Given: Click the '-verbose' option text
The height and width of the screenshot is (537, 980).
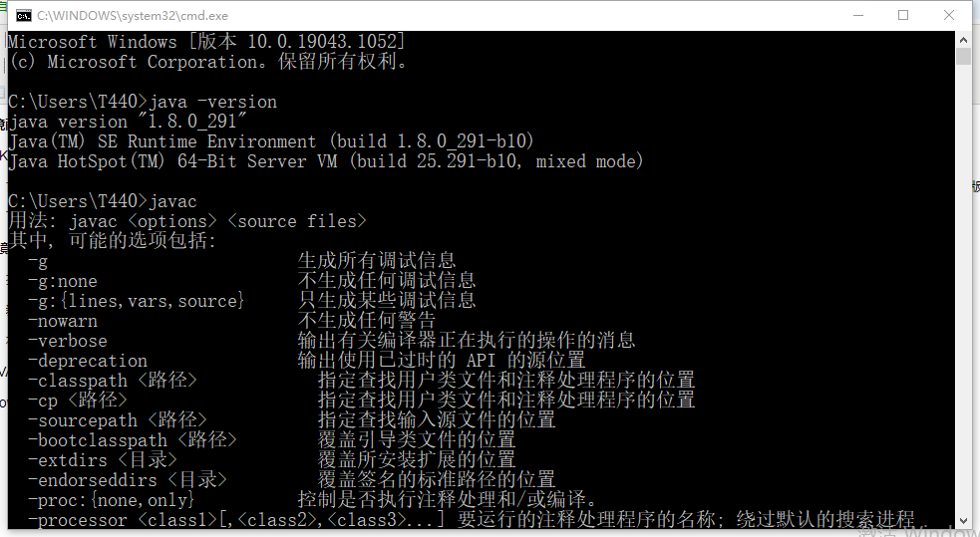Looking at the screenshot, I should 68,342.
